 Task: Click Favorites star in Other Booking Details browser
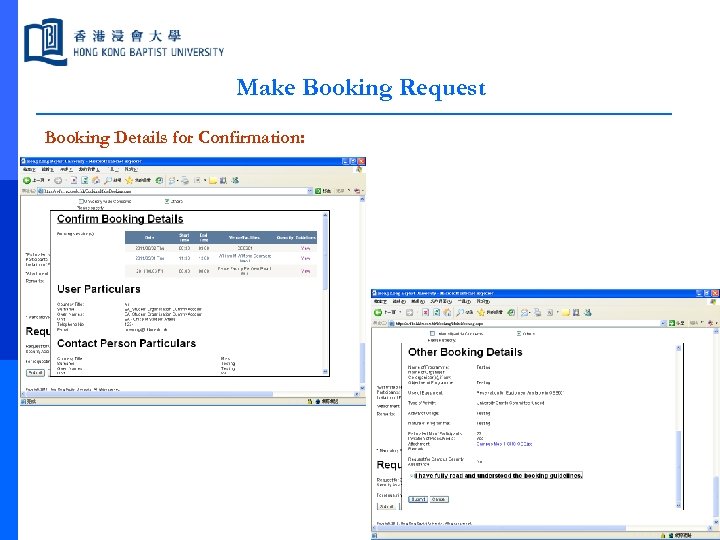click(x=481, y=312)
